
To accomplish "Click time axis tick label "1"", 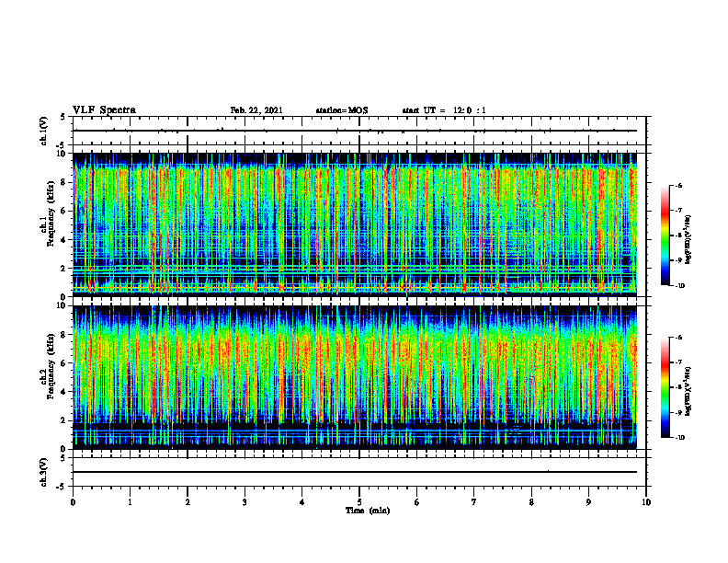I will tap(130, 502).
